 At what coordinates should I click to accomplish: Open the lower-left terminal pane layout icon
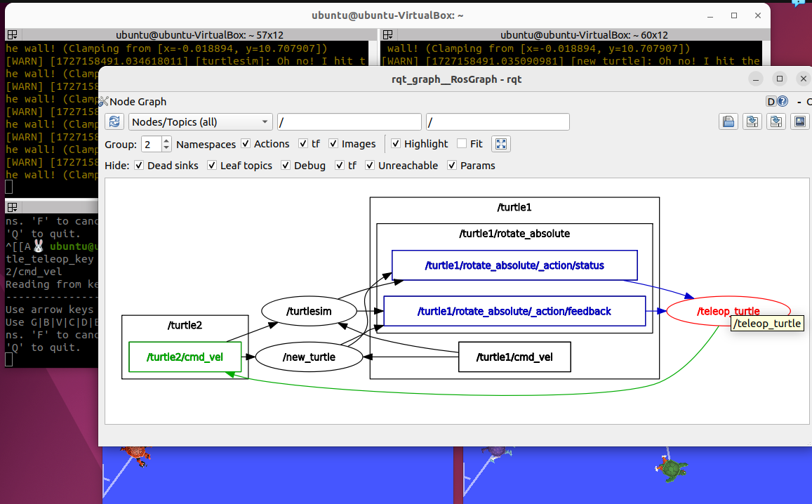tap(12, 207)
